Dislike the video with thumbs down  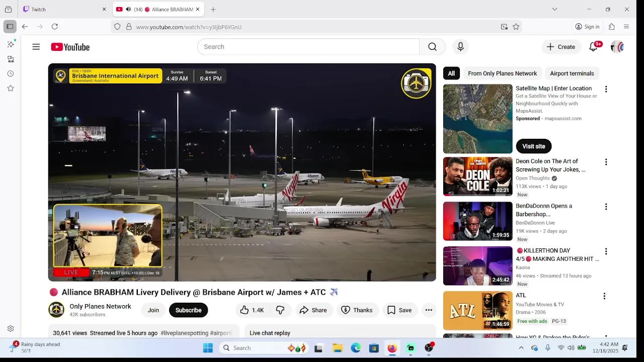pos(280,310)
